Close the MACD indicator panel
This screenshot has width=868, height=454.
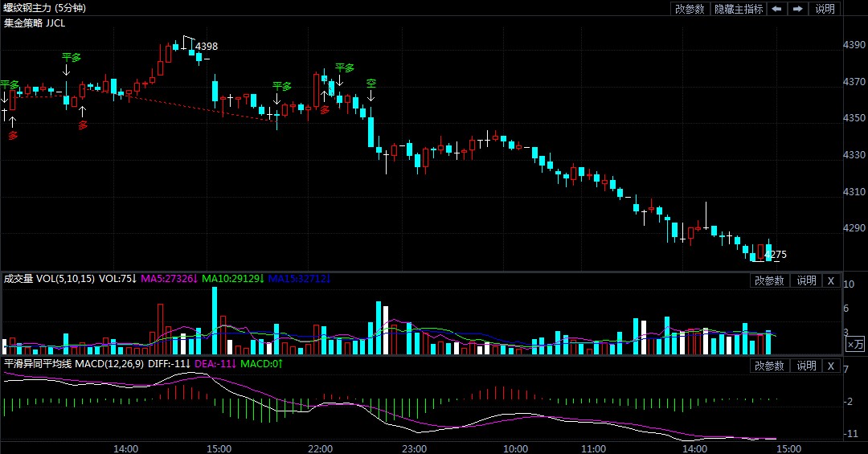[831, 366]
